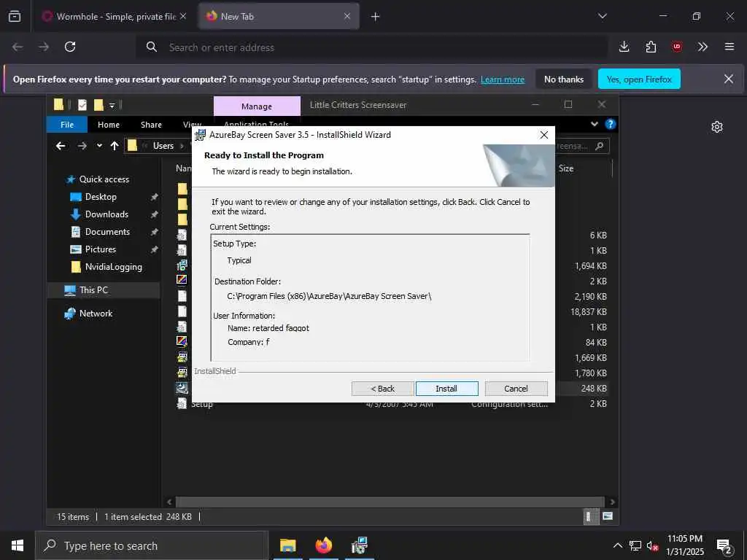This screenshot has width=747, height=560.
Task: Open the Firefox Extensions icon
Action: [651, 47]
